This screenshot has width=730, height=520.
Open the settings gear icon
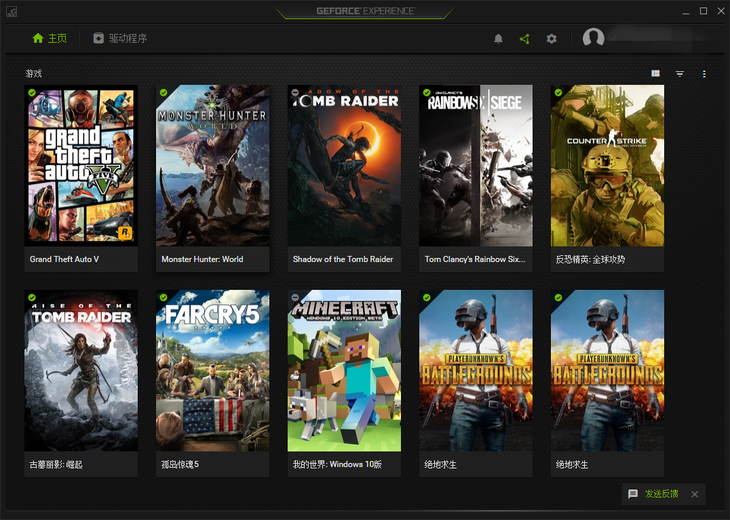click(x=551, y=39)
